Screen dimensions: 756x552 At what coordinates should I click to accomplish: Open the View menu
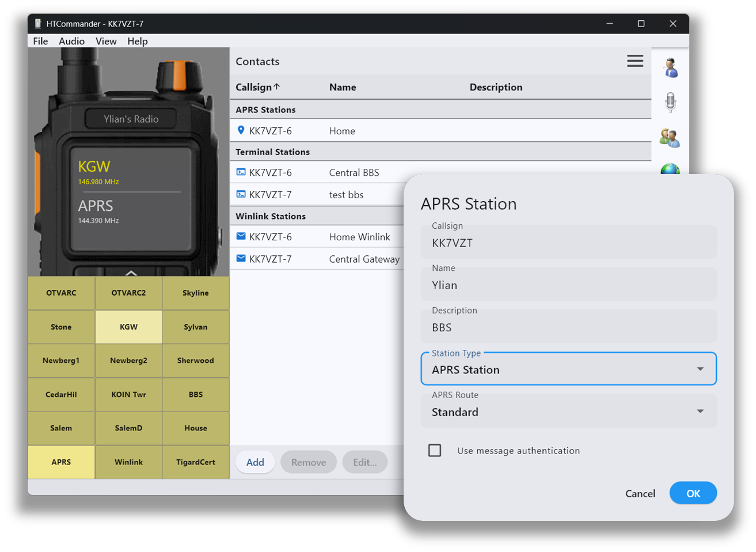pyautogui.click(x=106, y=41)
